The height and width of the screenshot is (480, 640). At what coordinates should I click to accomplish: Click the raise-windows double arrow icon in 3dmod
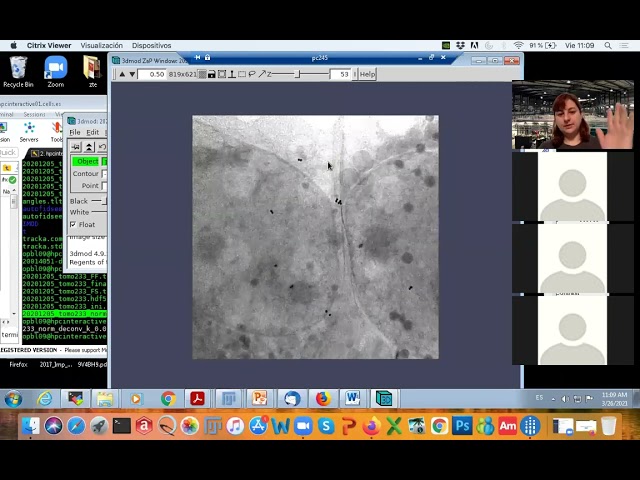click(89, 147)
